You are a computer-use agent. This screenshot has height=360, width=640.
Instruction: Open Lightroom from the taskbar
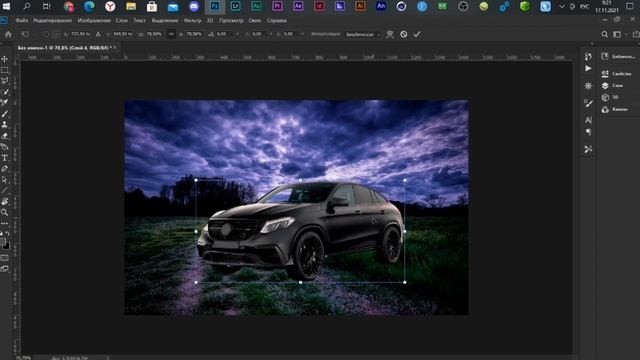click(236, 6)
